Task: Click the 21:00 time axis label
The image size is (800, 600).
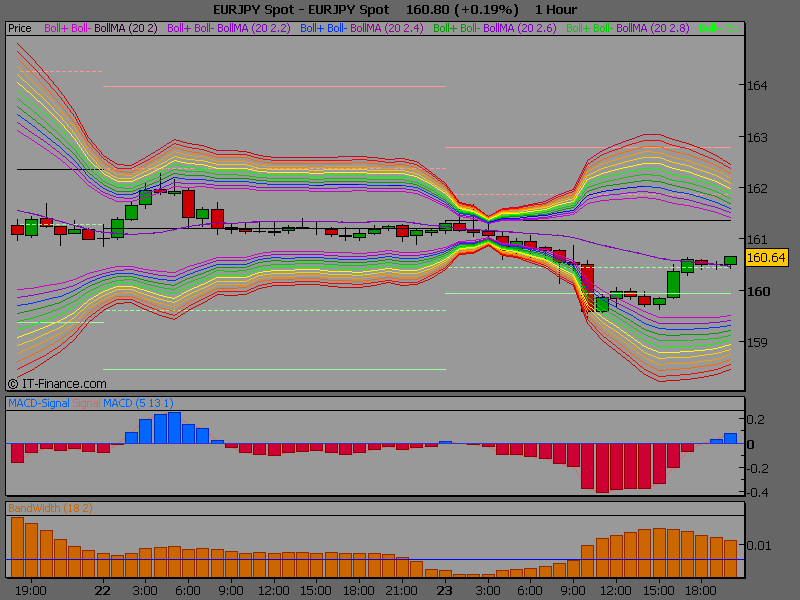Action: point(402,591)
